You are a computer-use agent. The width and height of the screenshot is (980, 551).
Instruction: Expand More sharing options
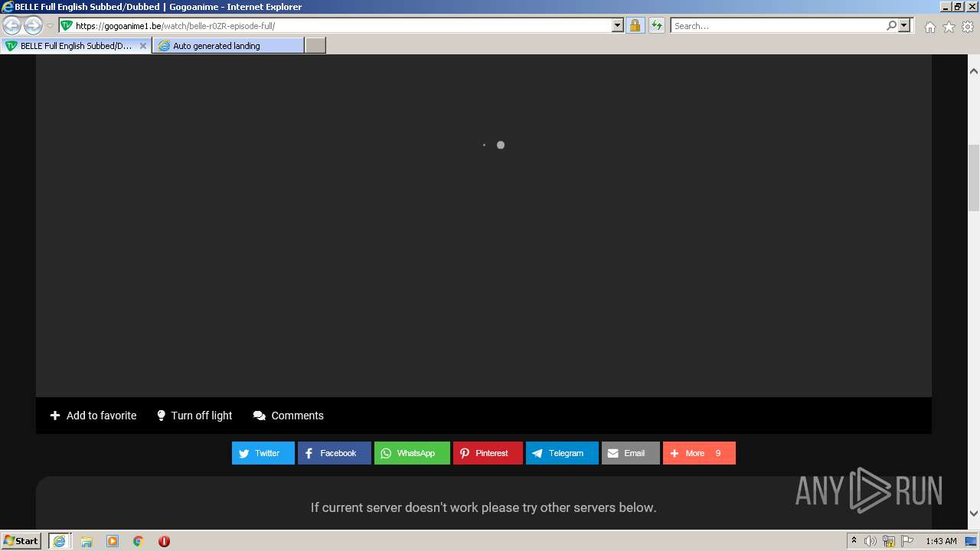click(x=699, y=453)
